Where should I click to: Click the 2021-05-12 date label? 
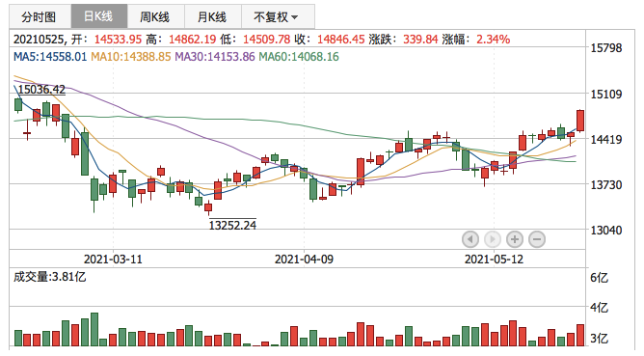495,259
